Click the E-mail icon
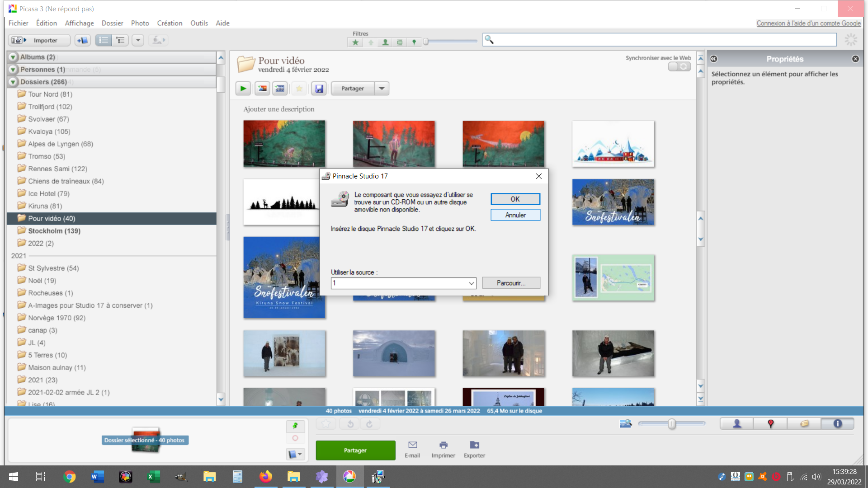This screenshot has width=868, height=488. point(412,450)
